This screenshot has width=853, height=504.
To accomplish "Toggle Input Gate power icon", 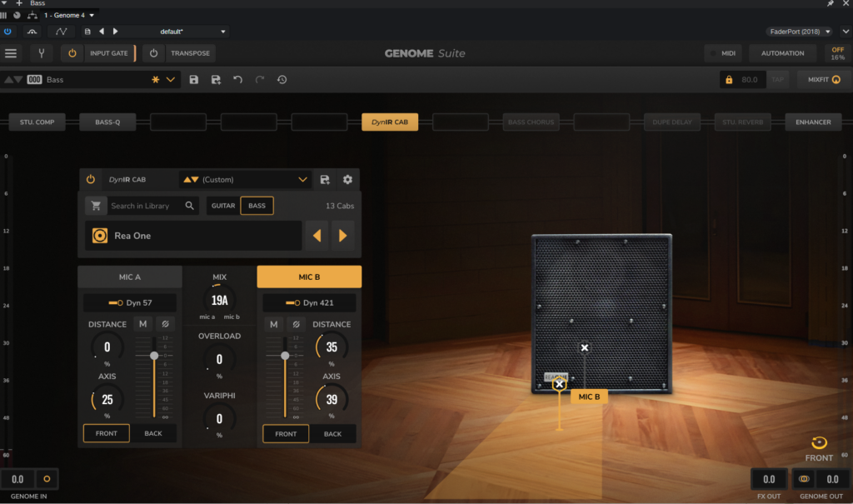I will point(72,53).
